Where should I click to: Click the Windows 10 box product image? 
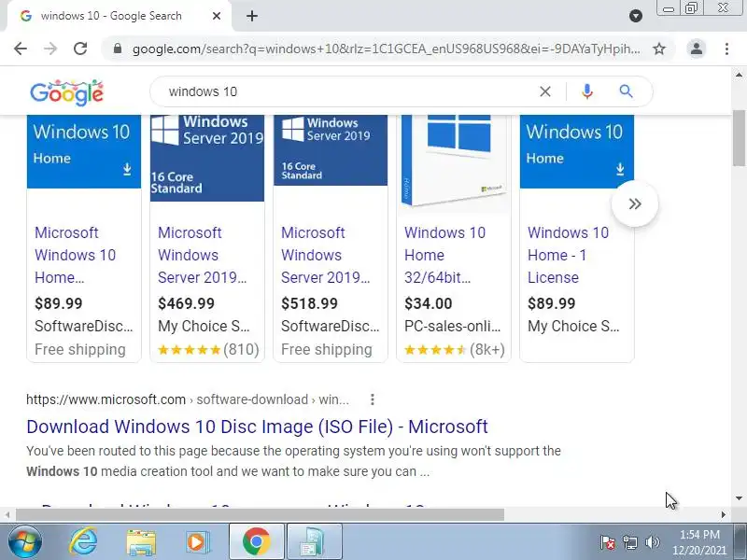click(454, 161)
